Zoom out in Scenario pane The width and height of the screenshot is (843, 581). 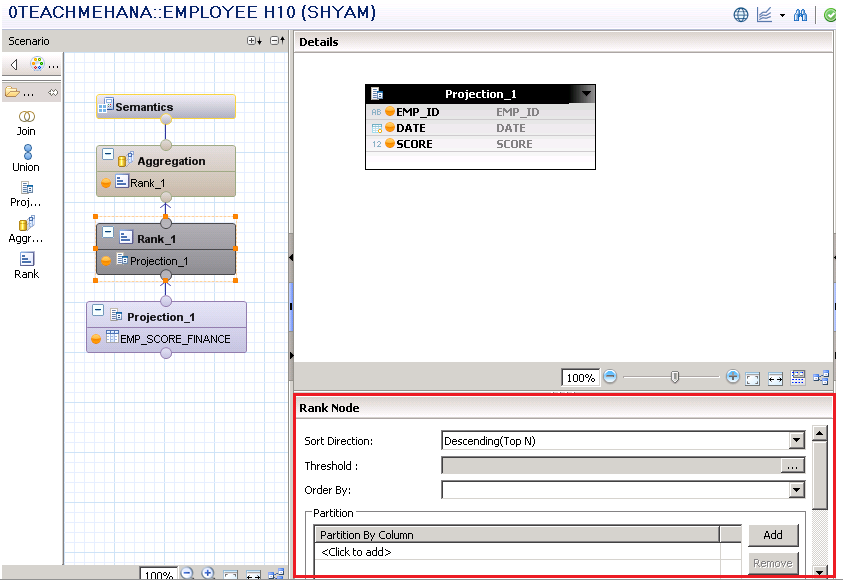(187, 573)
